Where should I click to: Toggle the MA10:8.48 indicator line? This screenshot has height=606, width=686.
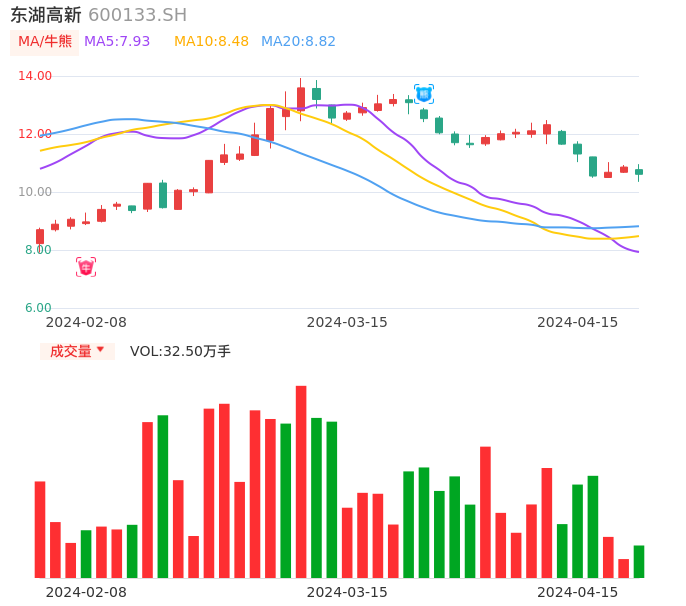211,42
